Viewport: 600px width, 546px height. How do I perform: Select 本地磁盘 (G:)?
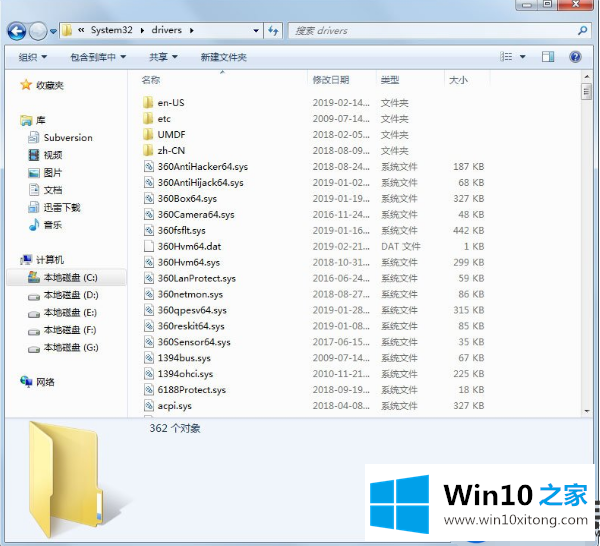[x=71, y=347]
